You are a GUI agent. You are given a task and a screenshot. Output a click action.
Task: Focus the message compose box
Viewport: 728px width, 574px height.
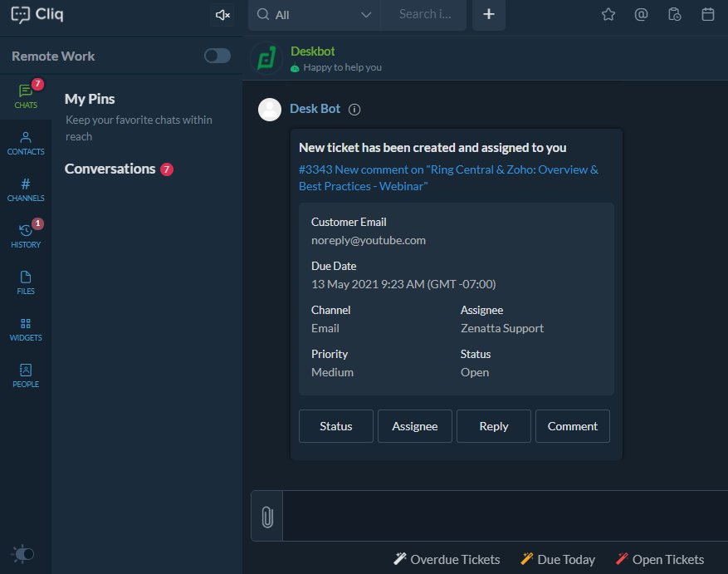[506, 516]
